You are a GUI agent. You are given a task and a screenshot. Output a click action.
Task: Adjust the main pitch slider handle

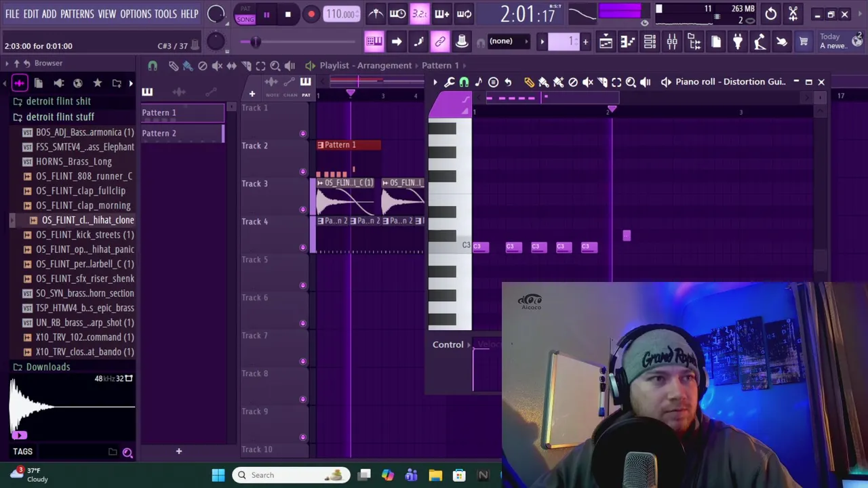pyautogui.click(x=255, y=42)
